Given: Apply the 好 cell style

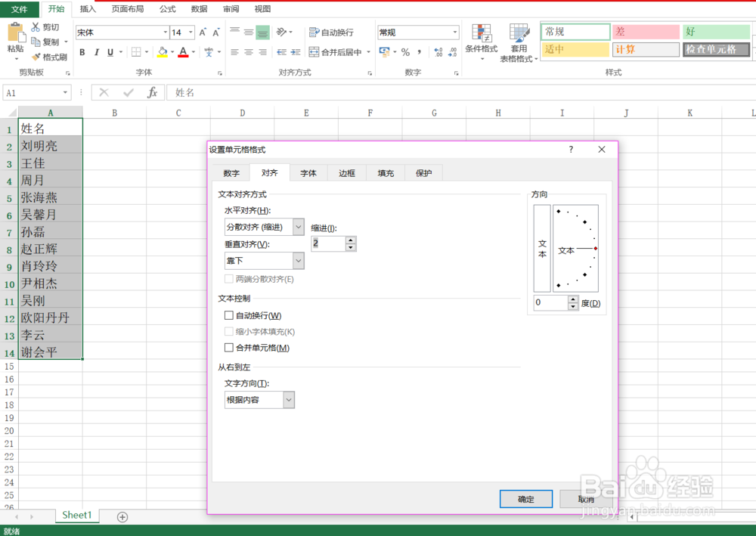Looking at the screenshot, I should click(716, 32).
